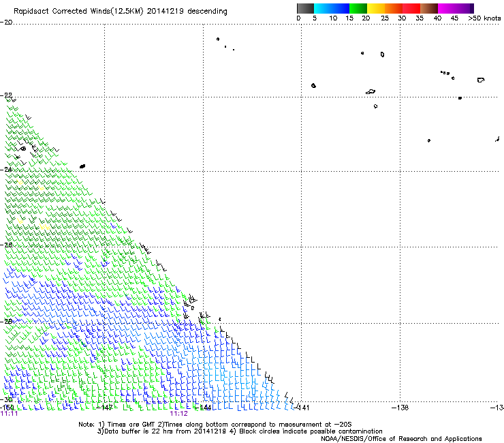This screenshot has height=443, width=504.
Task: Click the cyan-blue 5-15 knots legend band
Action: 332,8
